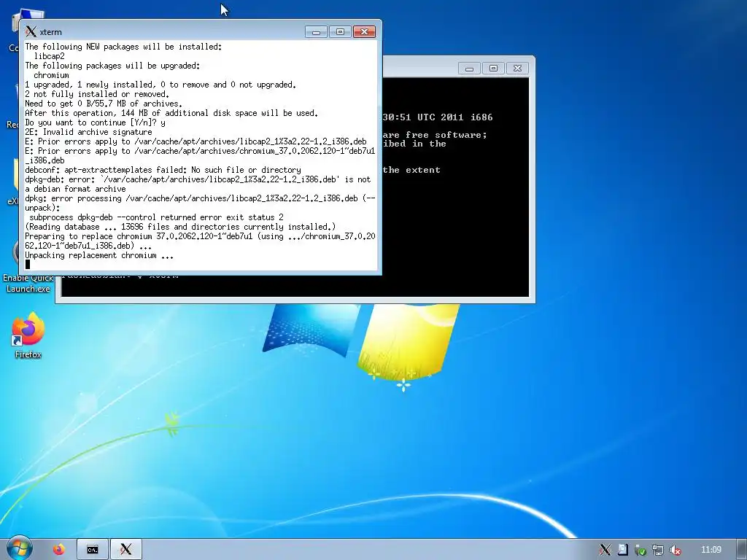This screenshot has height=560, width=747.
Task: Maximize the xterm window
Action: point(340,31)
